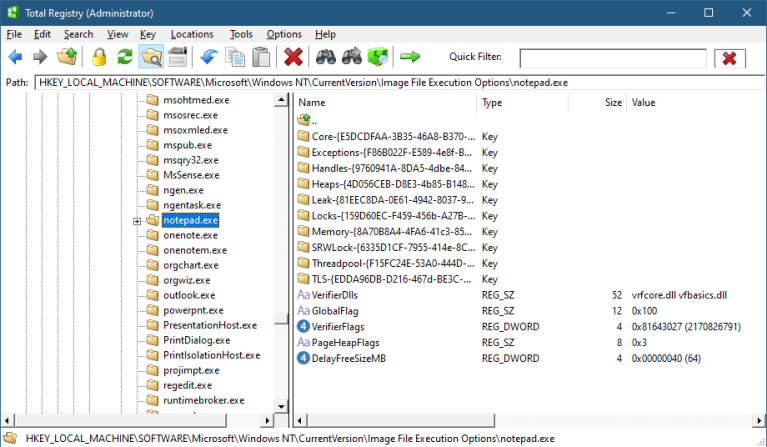Screen dimensions: 767x447
Task: Click the second binoculars Find Next icon
Action: tap(352, 57)
